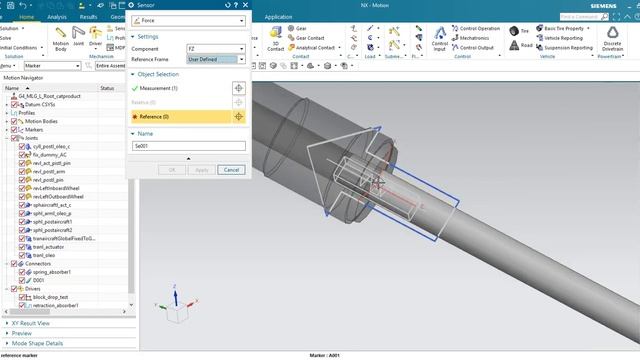Click the view triad in viewport
640x360 pixels.
point(176,304)
